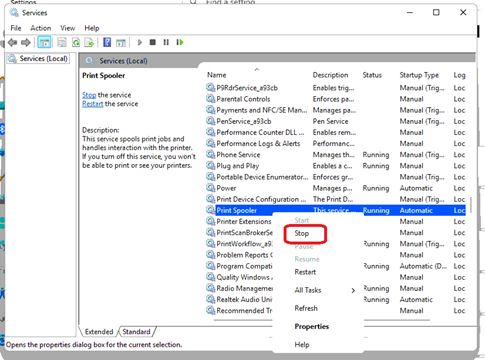Click the Plug and Play gear icon

click(210, 166)
